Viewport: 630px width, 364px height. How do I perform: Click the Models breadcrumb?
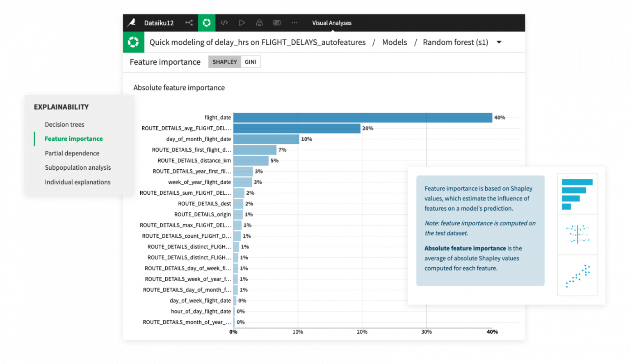(394, 42)
